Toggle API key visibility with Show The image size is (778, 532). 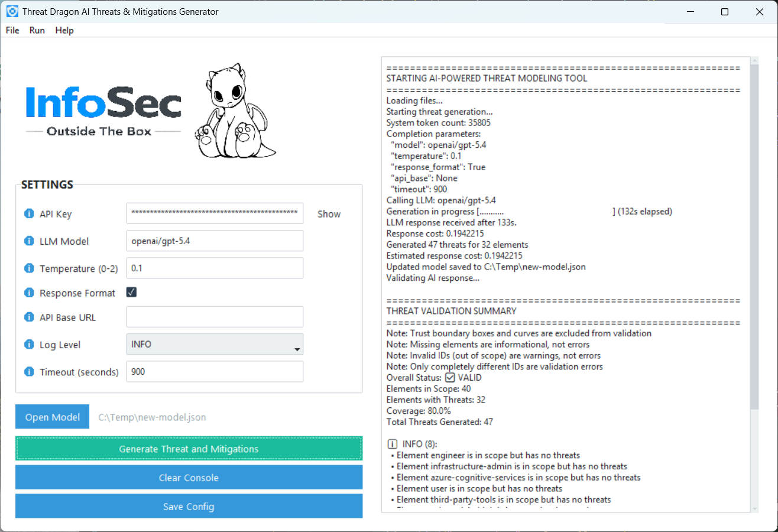(x=329, y=213)
